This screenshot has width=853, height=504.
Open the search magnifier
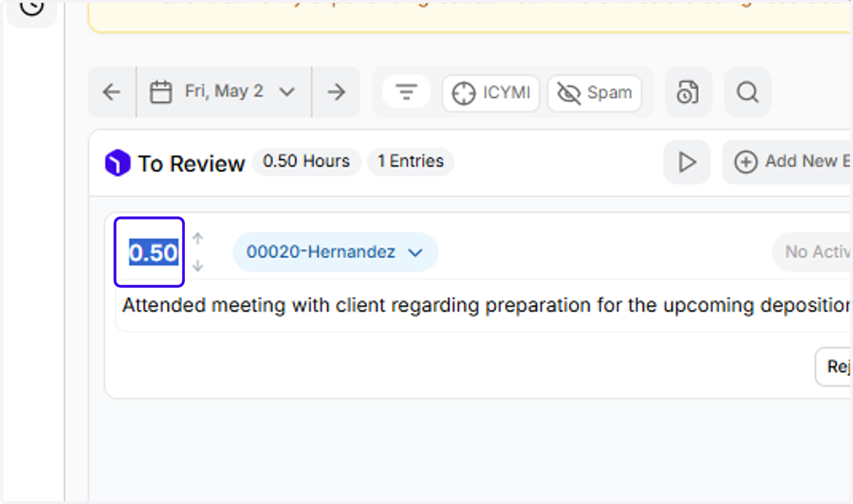pos(748,92)
